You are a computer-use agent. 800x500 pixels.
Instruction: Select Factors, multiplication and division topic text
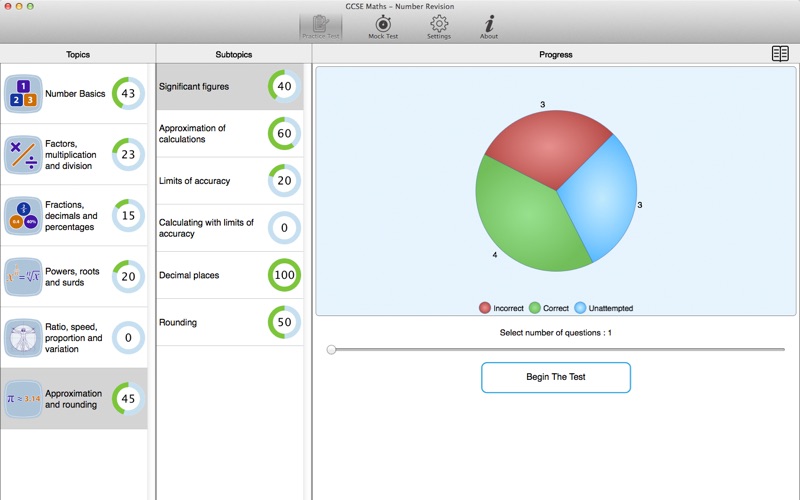tap(70, 155)
